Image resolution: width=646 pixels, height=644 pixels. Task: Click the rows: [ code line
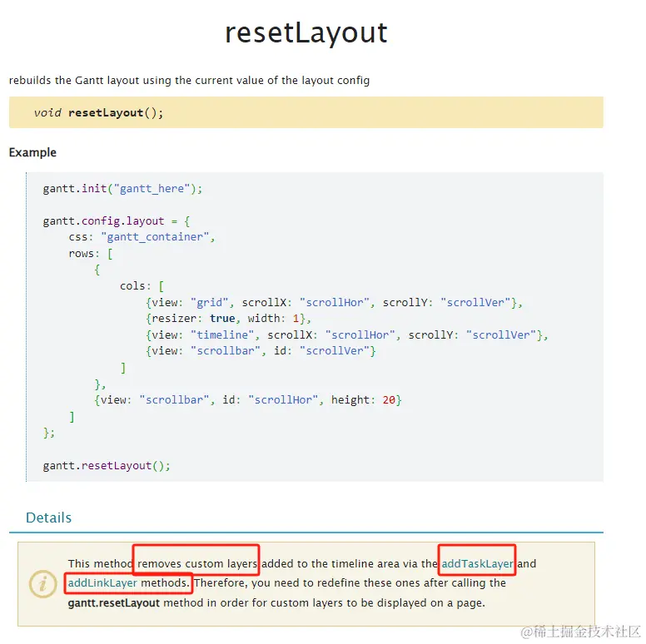(x=91, y=253)
